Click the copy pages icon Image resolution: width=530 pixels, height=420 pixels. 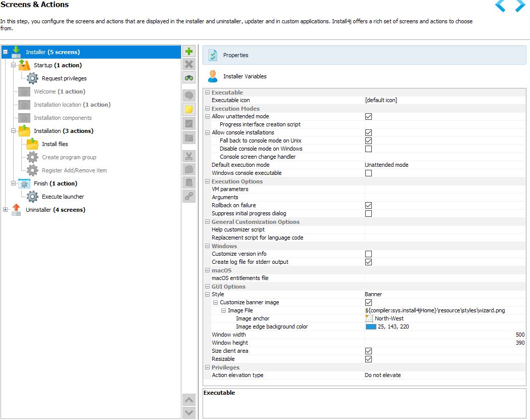pyautogui.click(x=189, y=169)
